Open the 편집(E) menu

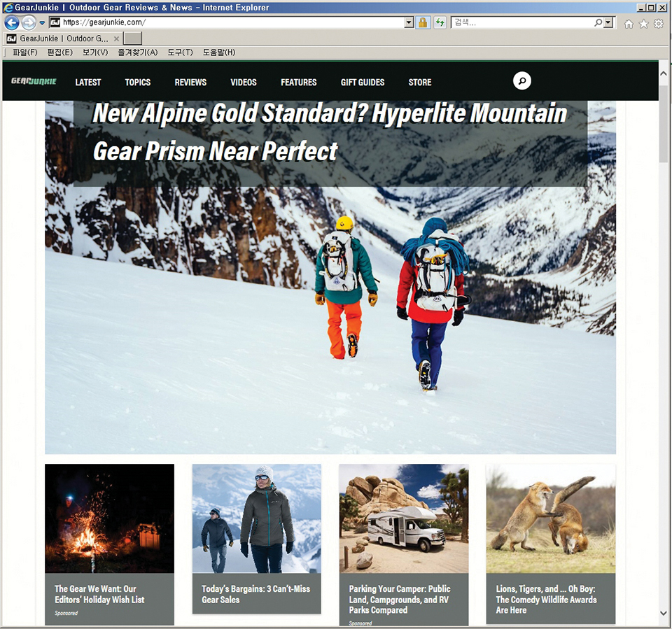click(59, 52)
